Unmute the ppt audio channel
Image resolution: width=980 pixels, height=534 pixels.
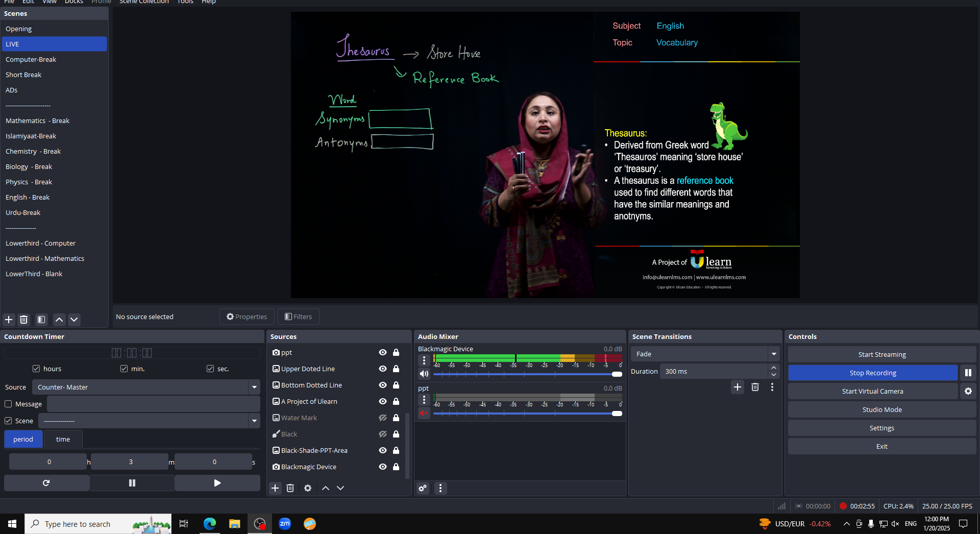pyautogui.click(x=424, y=413)
